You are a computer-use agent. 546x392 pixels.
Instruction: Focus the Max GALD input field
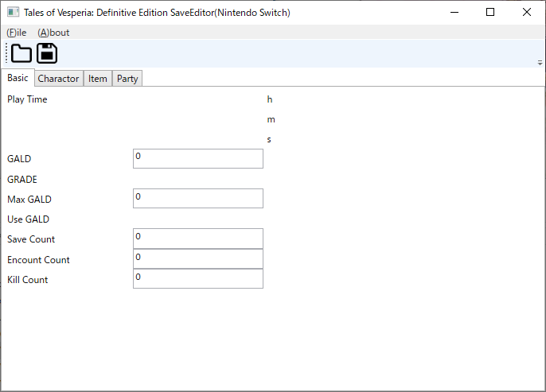198,198
